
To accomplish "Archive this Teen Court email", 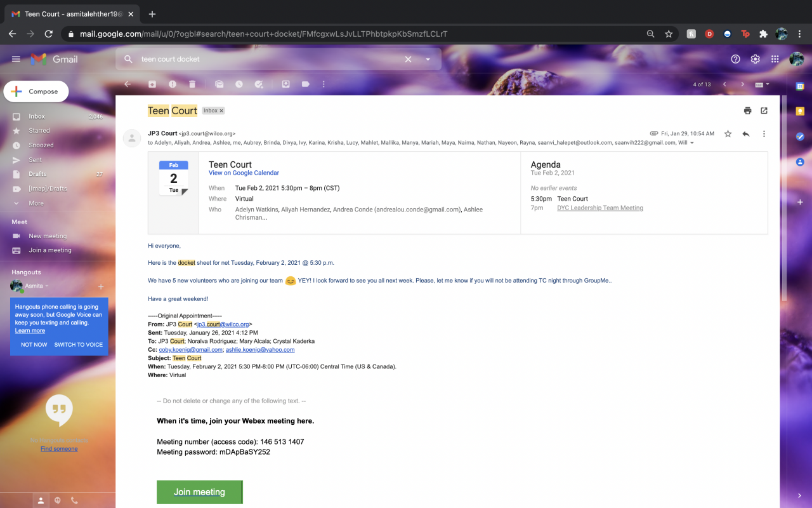I will click(x=152, y=84).
